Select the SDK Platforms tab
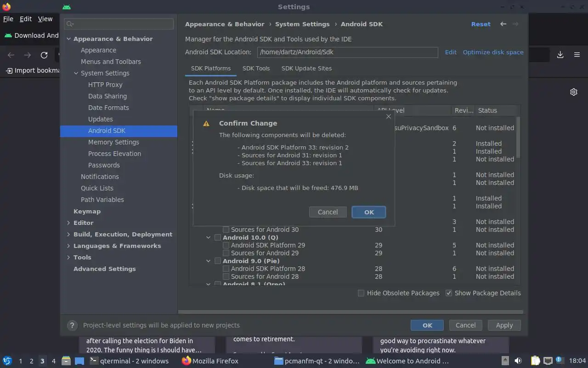The width and height of the screenshot is (588, 368). tap(211, 68)
